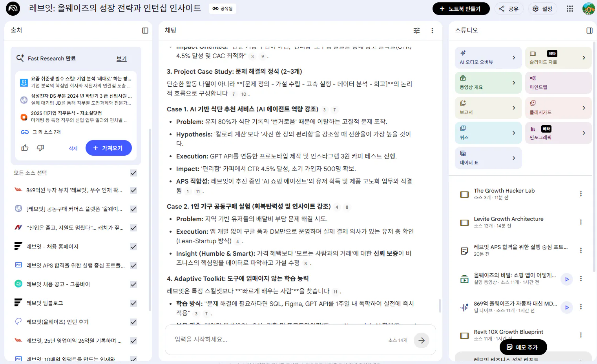Open 설정 settings button
The height and width of the screenshot is (364, 597).
(542, 9)
